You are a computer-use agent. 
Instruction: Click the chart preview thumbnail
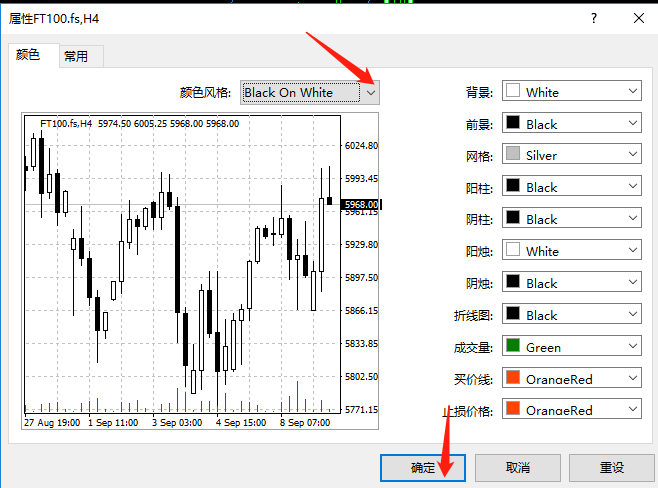(x=200, y=271)
